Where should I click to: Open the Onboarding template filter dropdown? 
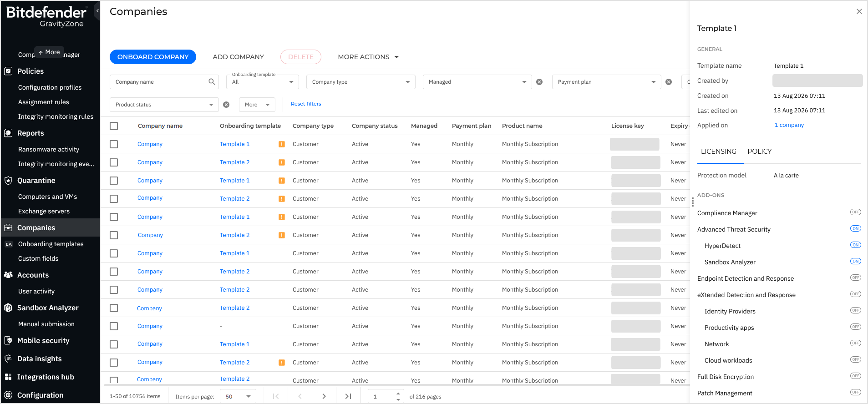263,82
